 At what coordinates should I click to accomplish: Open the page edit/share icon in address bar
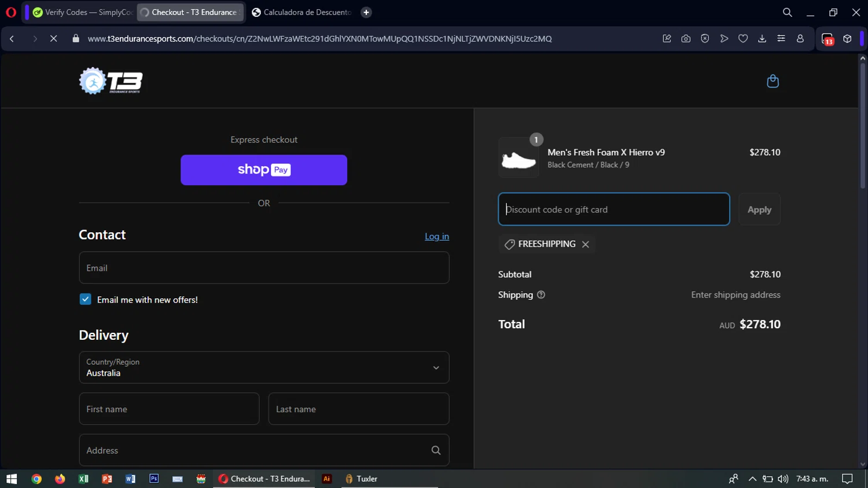pos(667,39)
